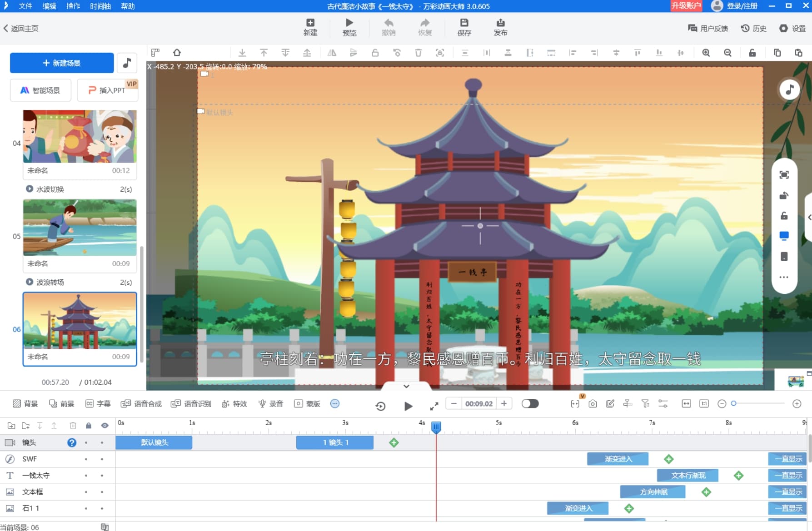Click the 升级账户 button
This screenshot has width=812, height=531.
pos(686,5)
